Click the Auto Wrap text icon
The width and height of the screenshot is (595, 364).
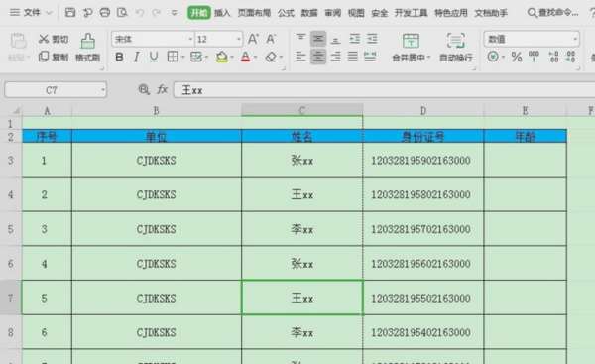(x=456, y=41)
